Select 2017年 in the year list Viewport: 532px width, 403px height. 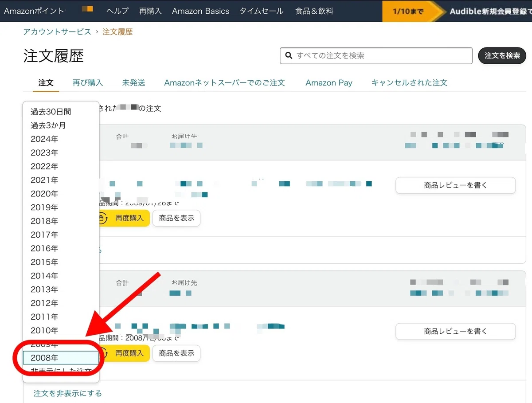61,235
